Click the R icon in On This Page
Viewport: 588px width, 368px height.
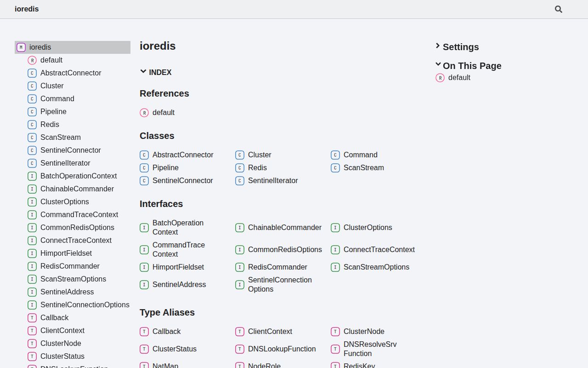440,78
